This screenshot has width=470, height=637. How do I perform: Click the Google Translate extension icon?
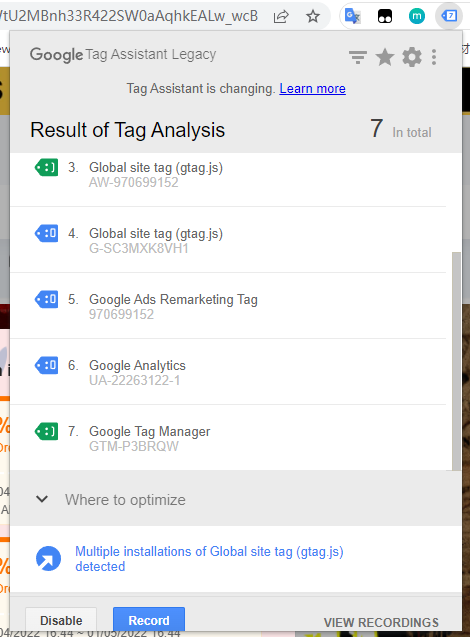click(x=352, y=16)
